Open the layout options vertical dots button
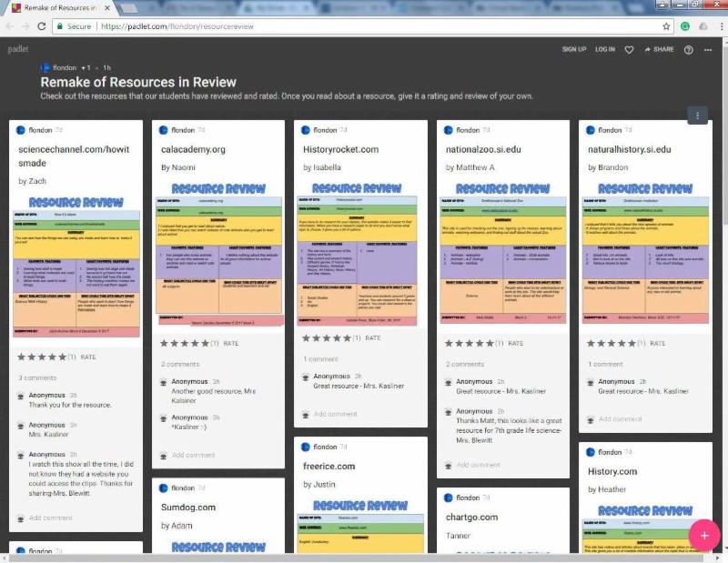728x563 pixels. coord(697,116)
